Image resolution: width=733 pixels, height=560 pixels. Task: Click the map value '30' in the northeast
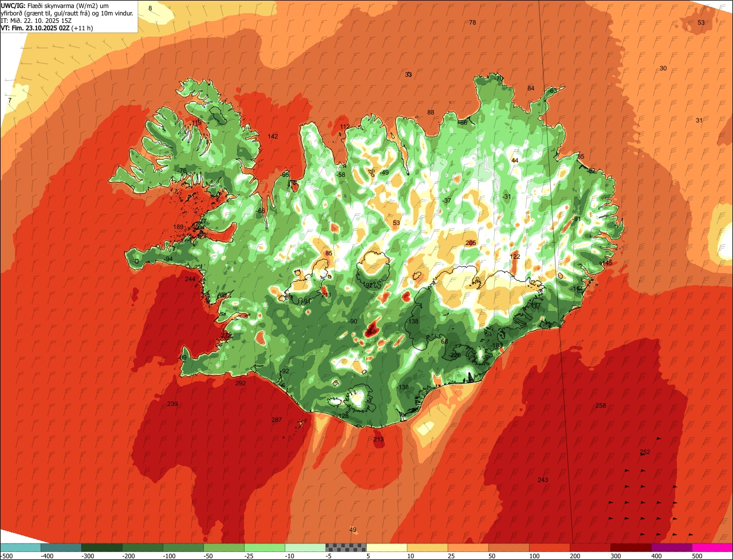point(663,68)
